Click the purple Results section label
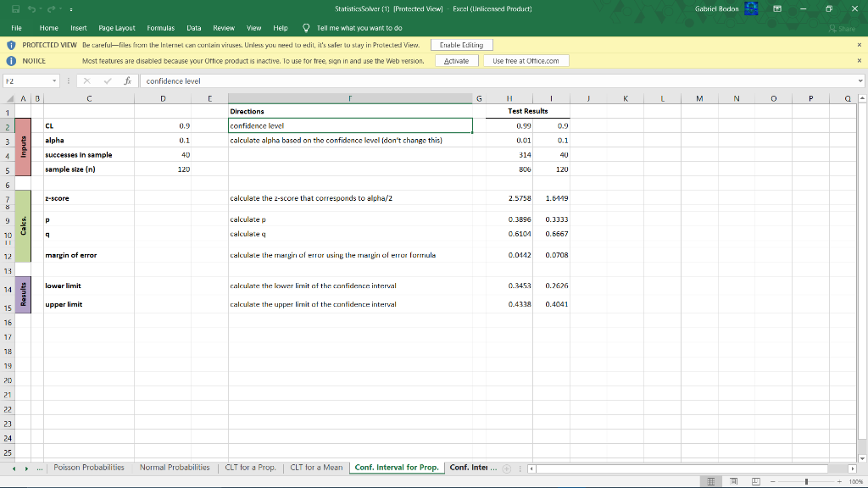This screenshot has width=868, height=488. (x=23, y=294)
